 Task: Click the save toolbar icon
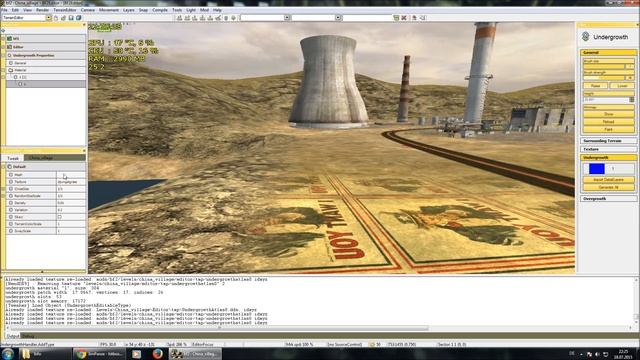pyautogui.click(x=71, y=18)
